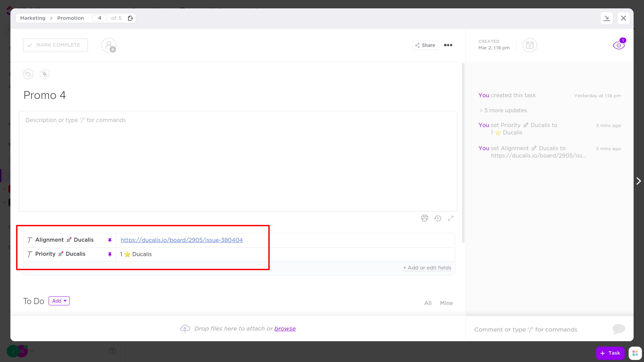Open subtask dependencies icon

click(45, 74)
